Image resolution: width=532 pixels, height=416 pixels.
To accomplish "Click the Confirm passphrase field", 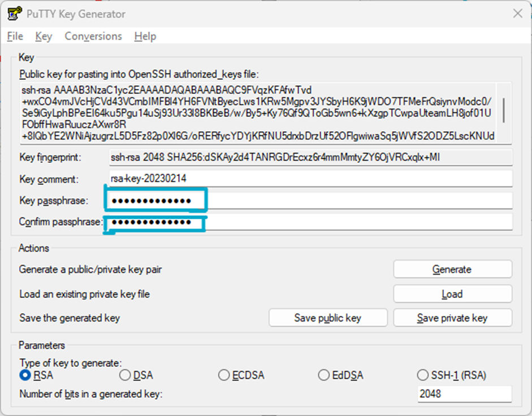I will pos(310,222).
